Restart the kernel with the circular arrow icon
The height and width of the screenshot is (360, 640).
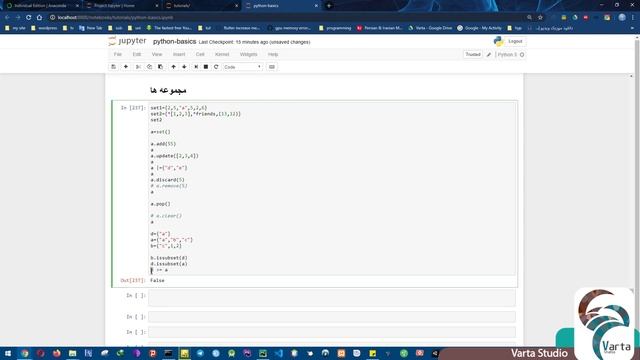(x=216, y=67)
